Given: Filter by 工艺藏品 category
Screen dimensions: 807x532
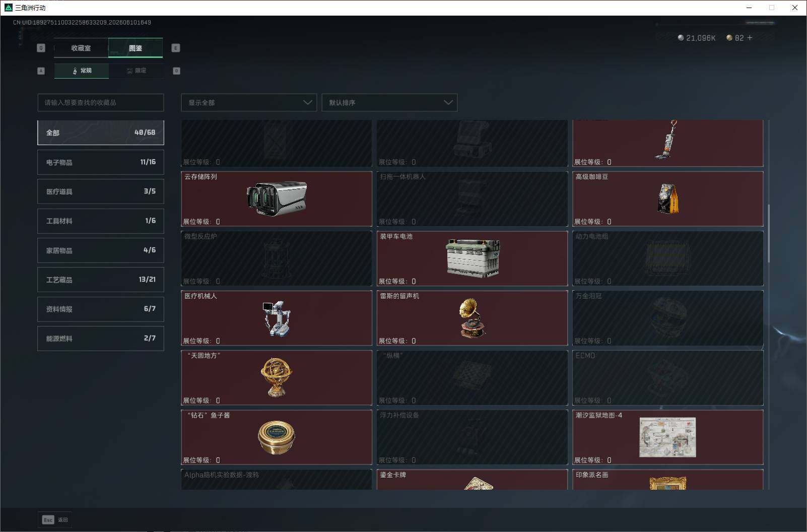Looking at the screenshot, I should (x=101, y=280).
